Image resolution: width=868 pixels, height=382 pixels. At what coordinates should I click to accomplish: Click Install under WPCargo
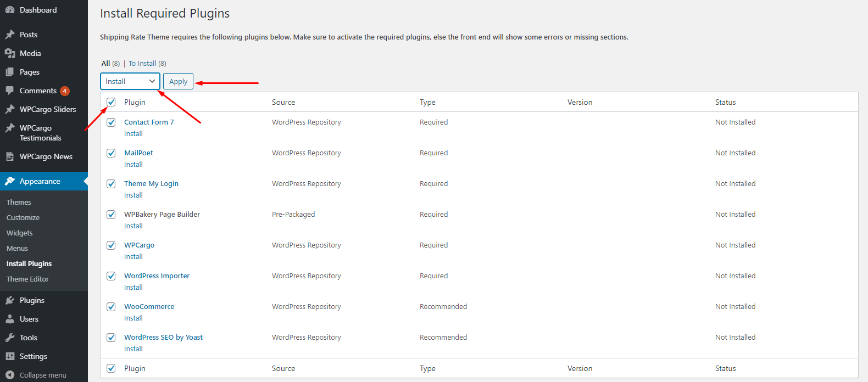click(x=133, y=256)
